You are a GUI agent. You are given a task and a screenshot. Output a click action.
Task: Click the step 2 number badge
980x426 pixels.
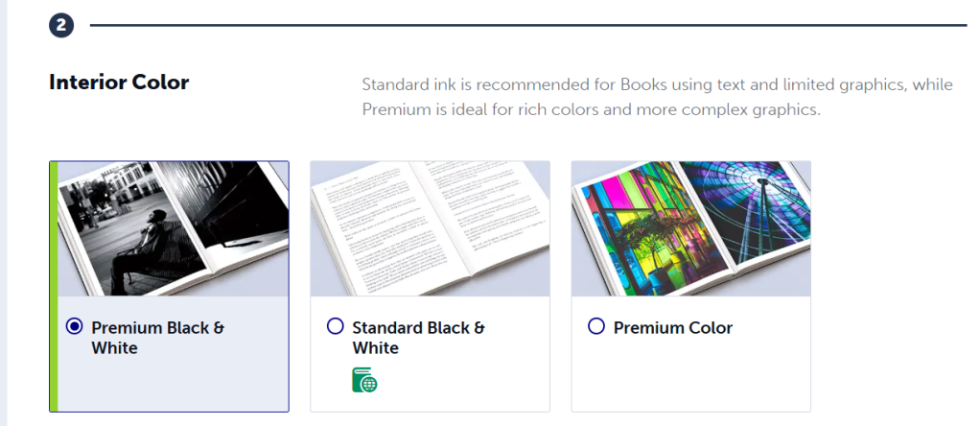[x=61, y=25]
